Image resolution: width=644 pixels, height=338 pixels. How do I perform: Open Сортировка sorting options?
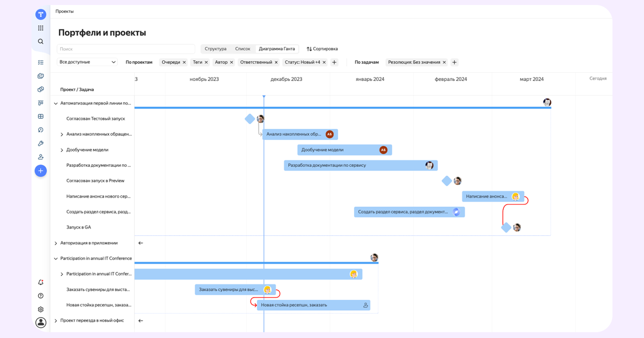322,49
